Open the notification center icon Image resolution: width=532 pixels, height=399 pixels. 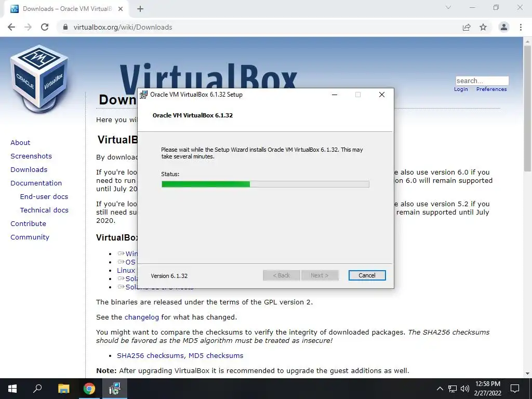click(x=515, y=389)
